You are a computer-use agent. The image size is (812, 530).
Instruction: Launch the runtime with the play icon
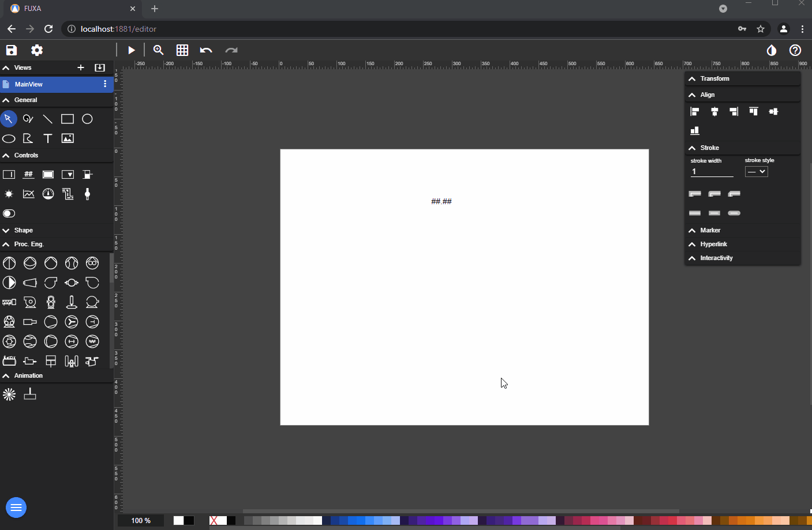[x=131, y=50]
